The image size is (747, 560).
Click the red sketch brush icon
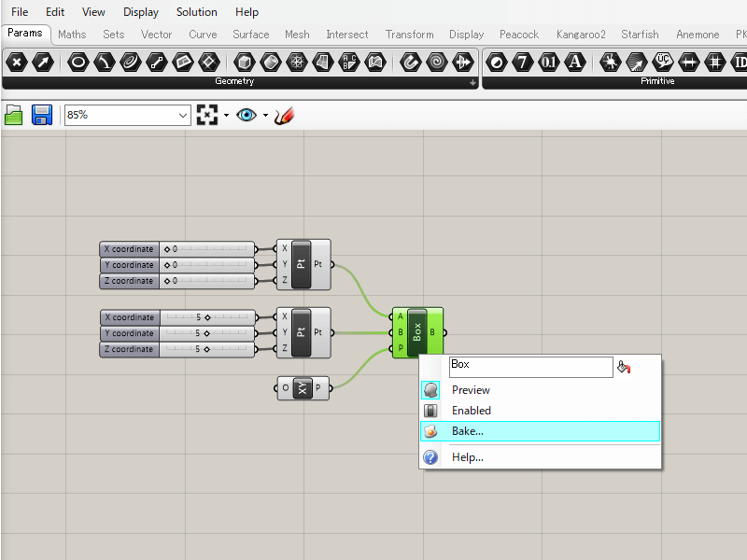pyautogui.click(x=284, y=115)
